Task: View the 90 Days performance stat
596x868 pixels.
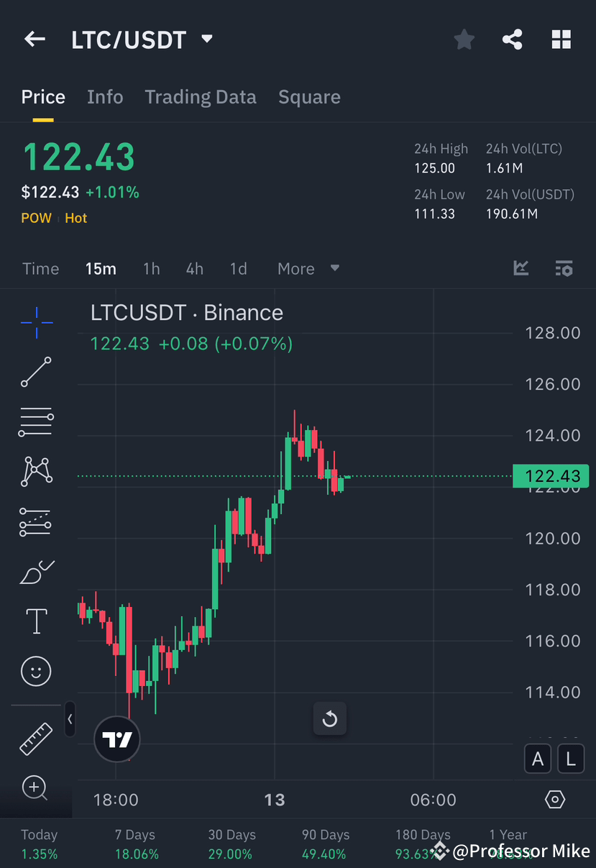Action: [x=325, y=843]
